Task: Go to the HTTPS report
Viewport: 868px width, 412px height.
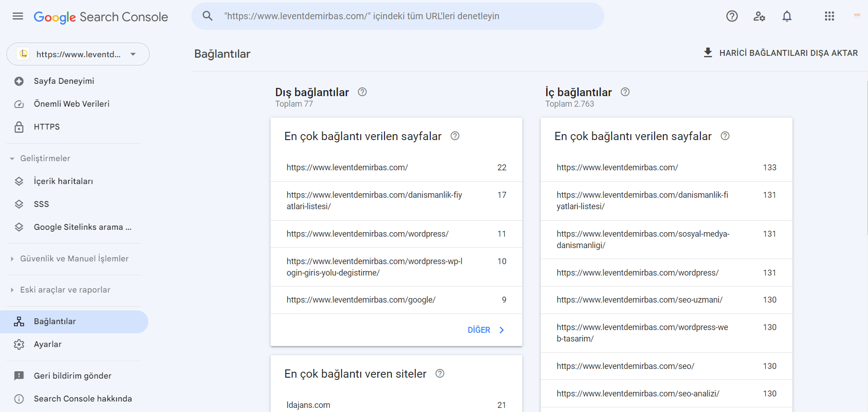Action: click(x=74, y=127)
